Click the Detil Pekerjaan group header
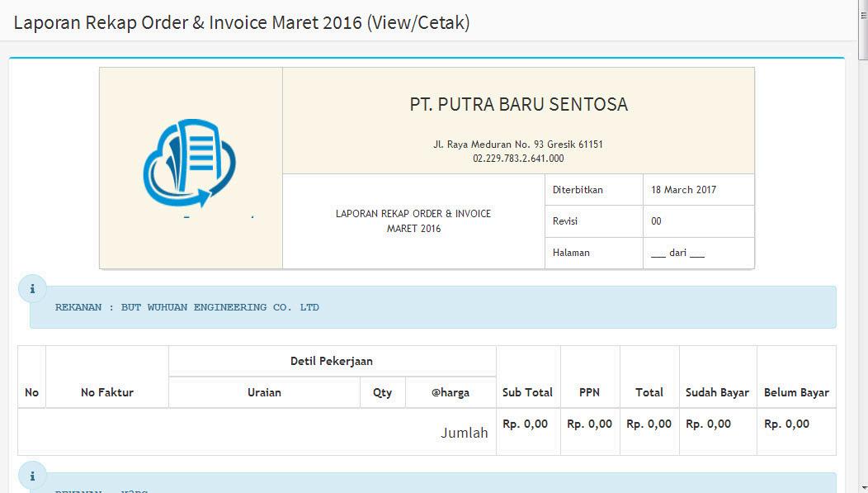 pos(332,361)
